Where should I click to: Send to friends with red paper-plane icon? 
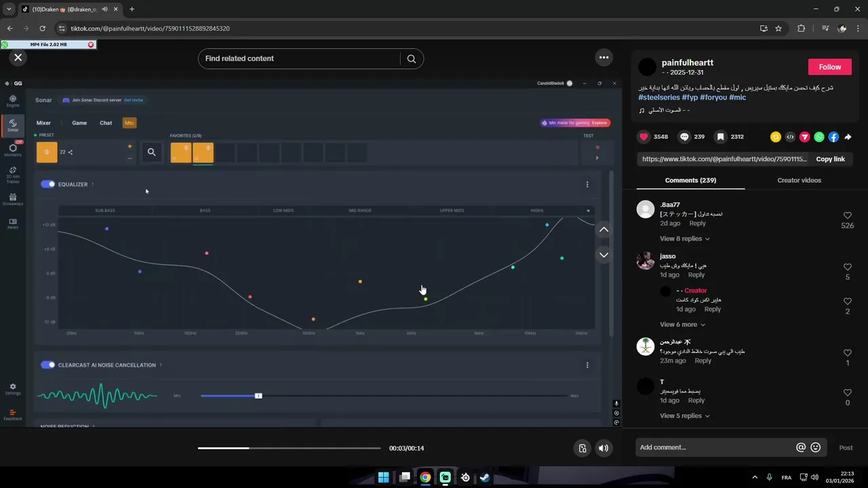point(805,137)
